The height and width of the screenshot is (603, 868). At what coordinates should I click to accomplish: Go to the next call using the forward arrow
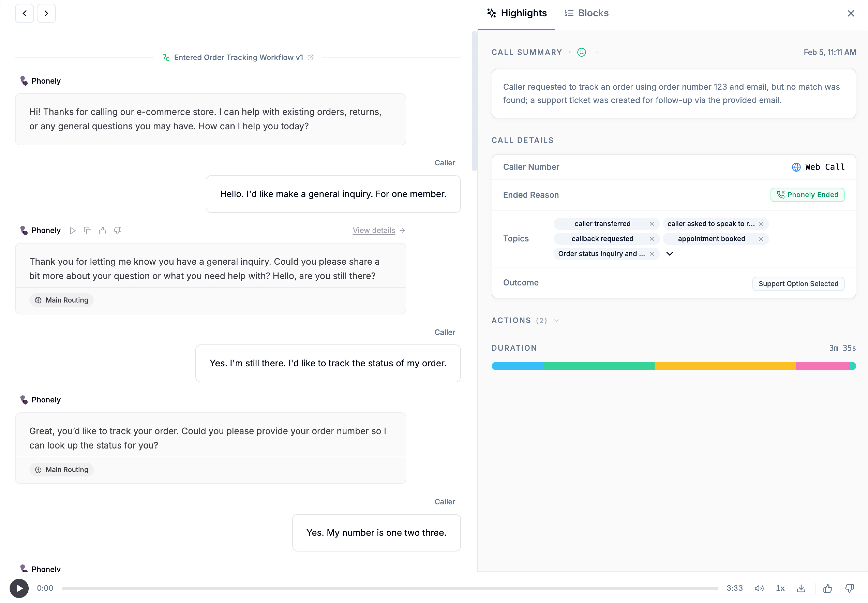coord(46,14)
